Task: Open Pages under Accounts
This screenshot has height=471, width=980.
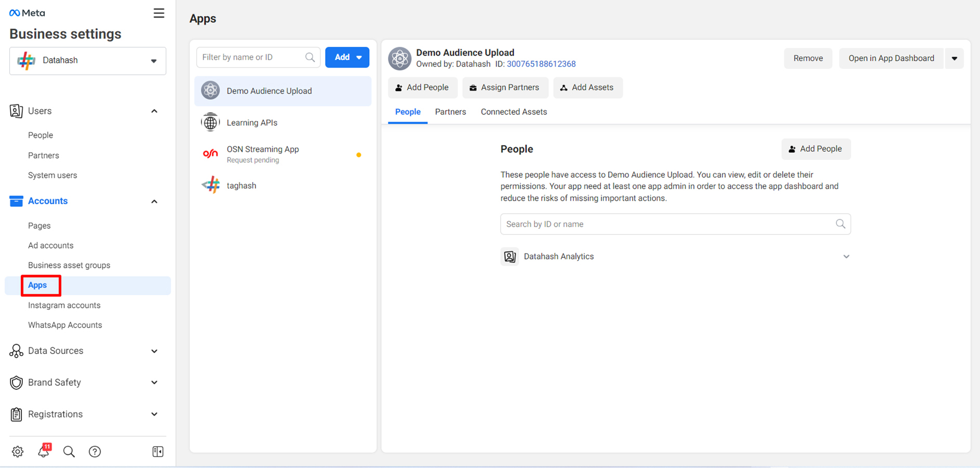Action: point(39,226)
